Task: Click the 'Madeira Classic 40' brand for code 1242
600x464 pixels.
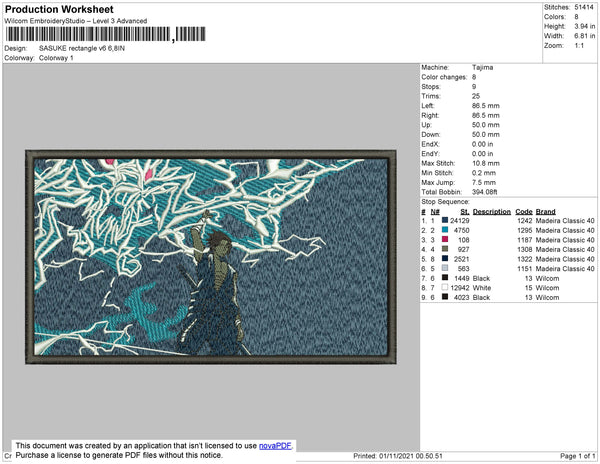Action: 565,221
